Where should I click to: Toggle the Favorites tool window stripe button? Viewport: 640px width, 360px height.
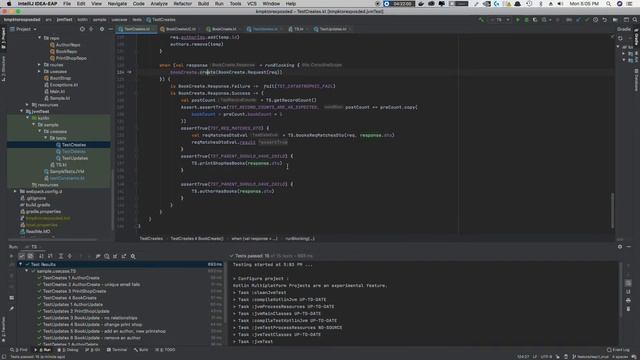(3, 329)
